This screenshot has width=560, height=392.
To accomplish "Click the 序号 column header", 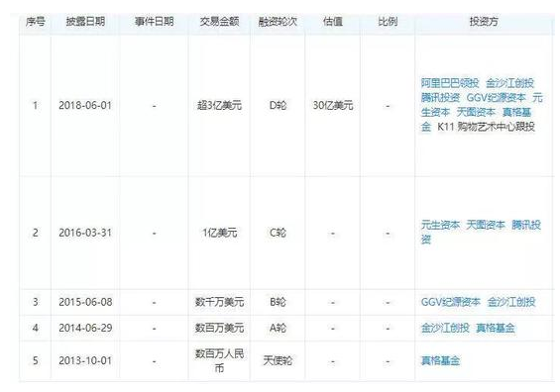I will 35,22.
